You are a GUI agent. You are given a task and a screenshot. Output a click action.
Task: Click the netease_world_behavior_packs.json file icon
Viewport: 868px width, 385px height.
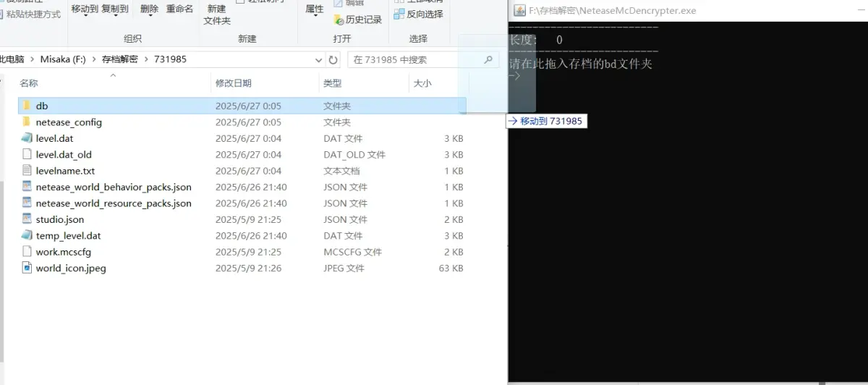(x=27, y=187)
